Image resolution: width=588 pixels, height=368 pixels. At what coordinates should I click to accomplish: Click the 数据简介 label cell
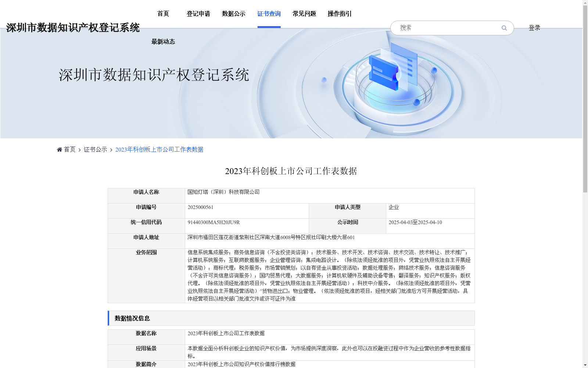click(146, 364)
